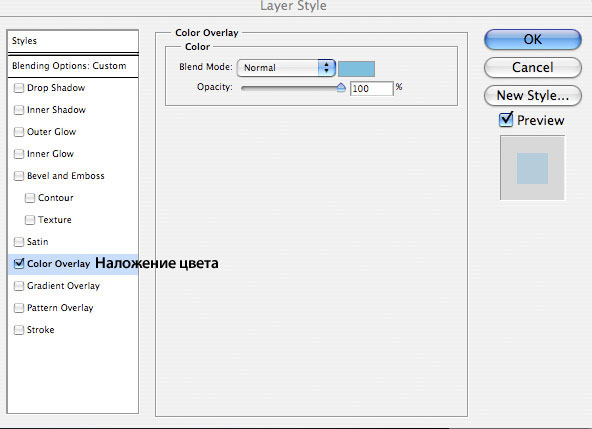This screenshot has height=429, width=592.
Task: Check the Bevel and Emboss box
Action: tap(18, 176)
